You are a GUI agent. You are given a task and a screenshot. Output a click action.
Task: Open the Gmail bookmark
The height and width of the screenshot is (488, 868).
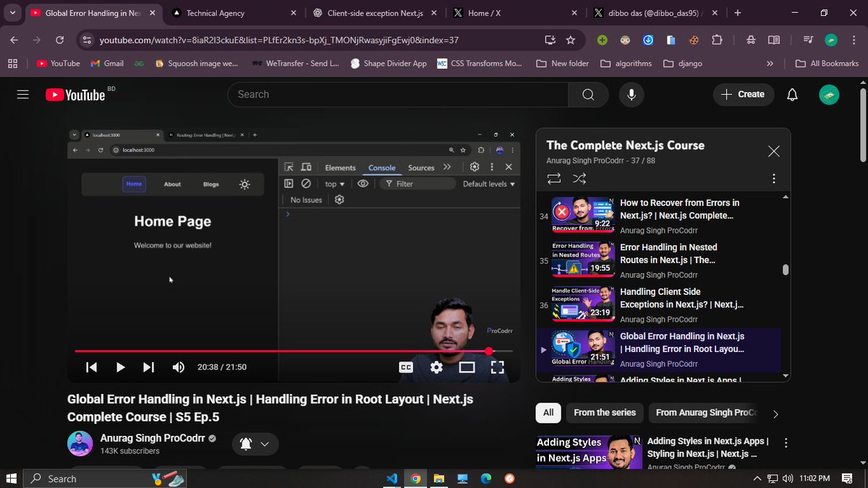107,64
